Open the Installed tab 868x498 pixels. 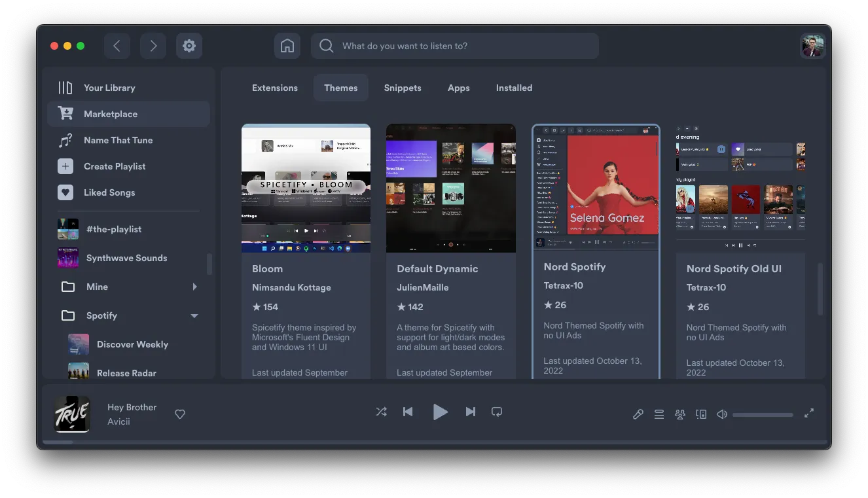[x=514, y=88]
